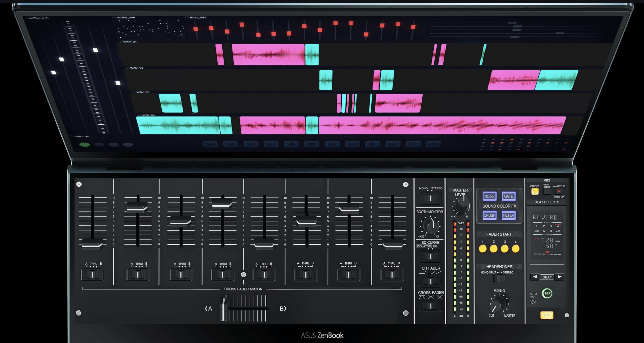Flip the last channel A THRU B switch
The width and height of the screenshot is (644, 343).
[392, 275]
